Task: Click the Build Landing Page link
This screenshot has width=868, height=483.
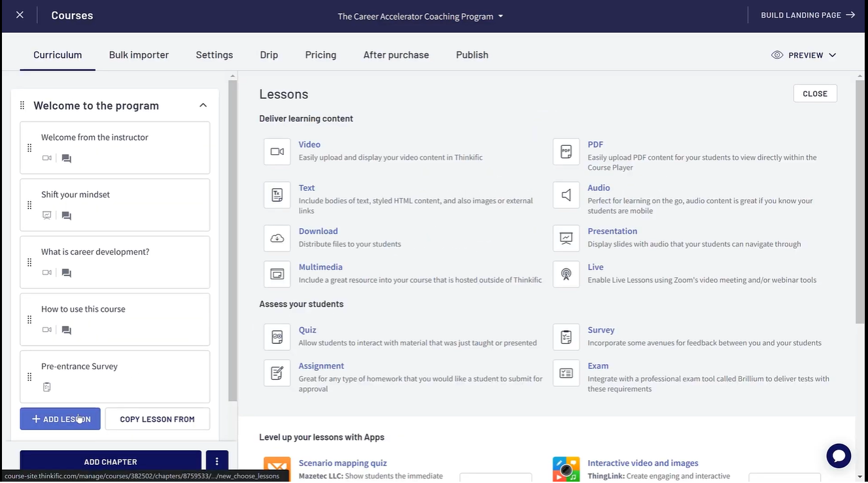Action: coord(808,15)
